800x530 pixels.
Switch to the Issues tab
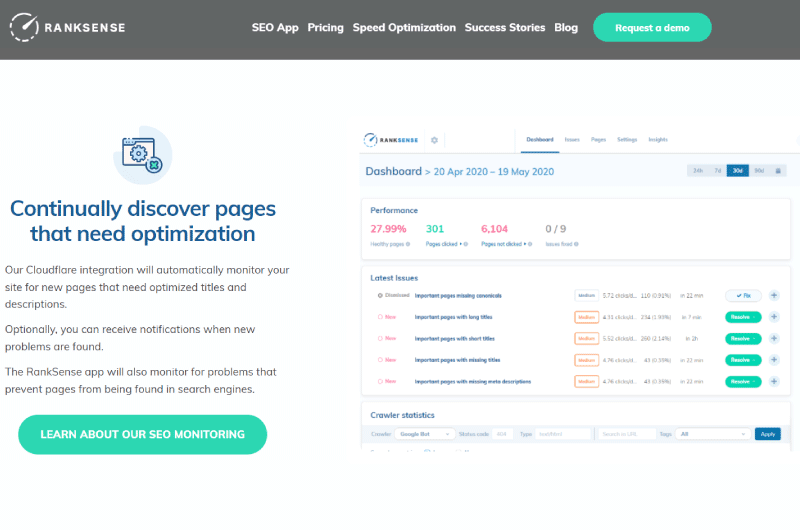click(x=572, y=139)
